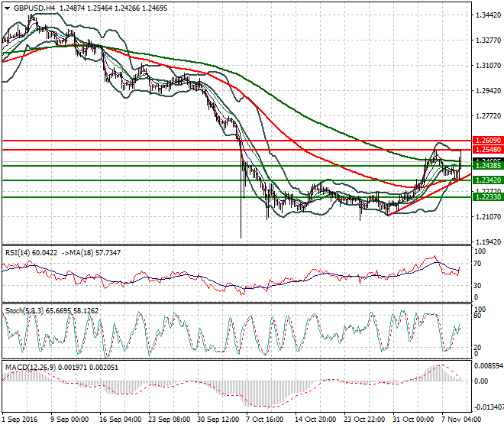Click the 1.34440 value on price scale
This screenshot has height=428, width=504.
pos(486,15)
